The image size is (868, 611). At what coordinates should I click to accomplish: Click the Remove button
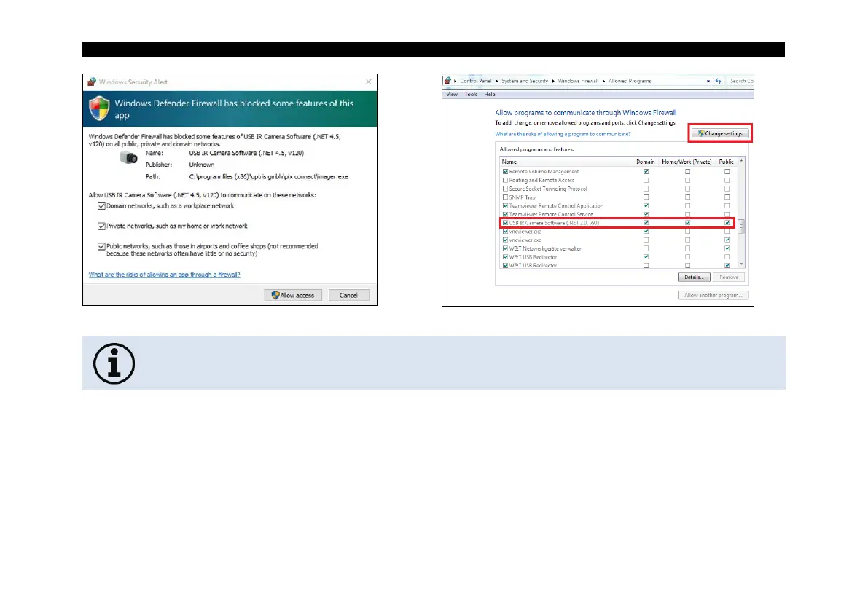pos(729,277)
